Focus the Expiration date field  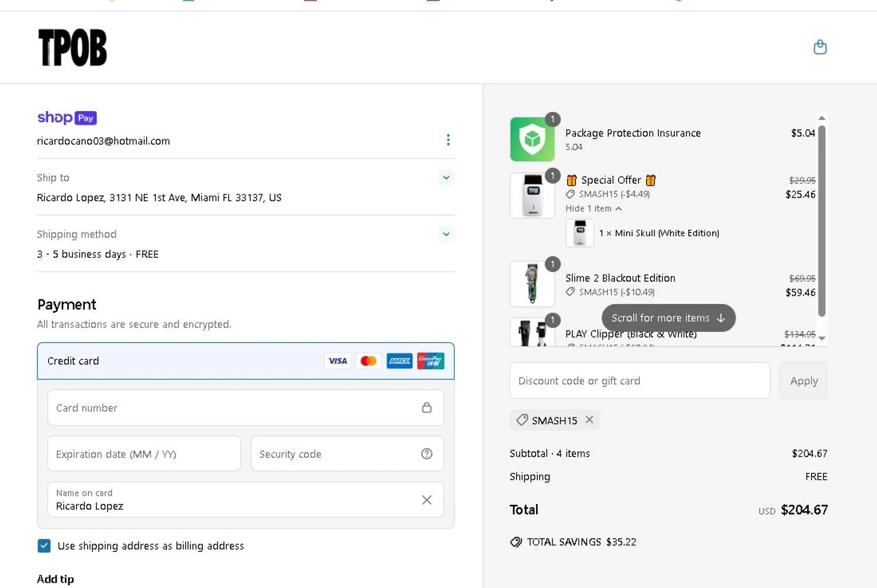pos(144,454)
